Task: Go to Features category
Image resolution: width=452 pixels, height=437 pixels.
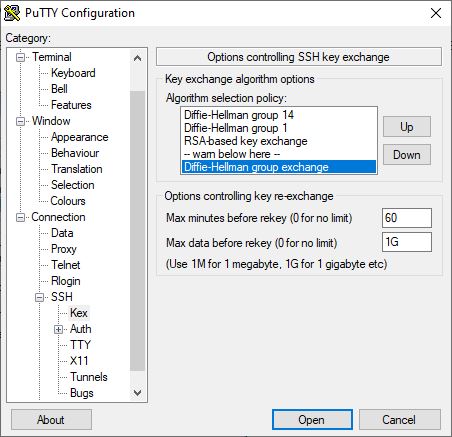Action: click(x=71, y=105)
